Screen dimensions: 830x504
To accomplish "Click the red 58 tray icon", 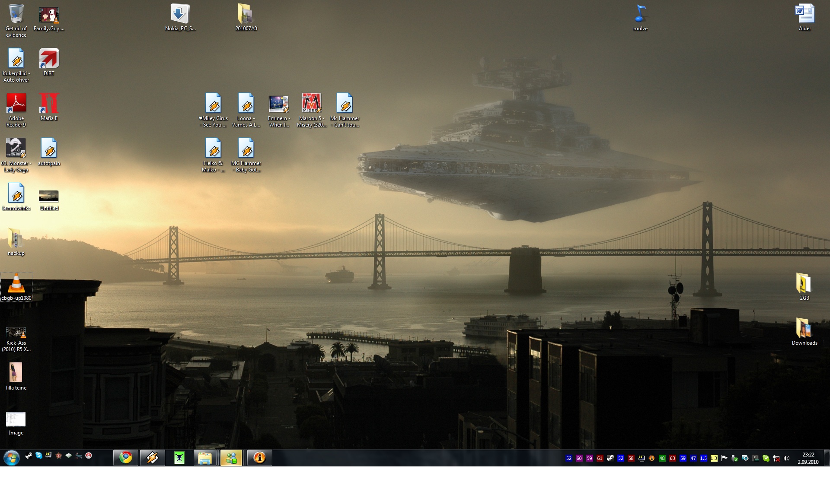I will tap(631, 458).
